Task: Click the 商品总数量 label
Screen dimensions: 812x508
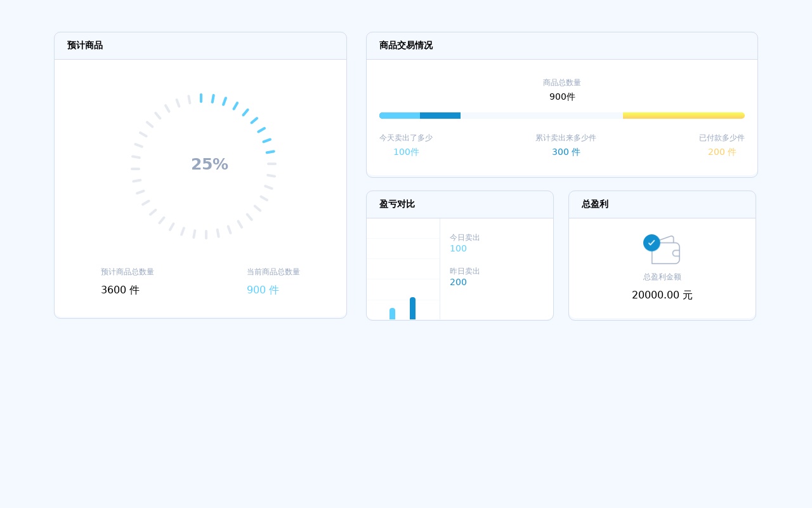Action: (x=562, y=83)
